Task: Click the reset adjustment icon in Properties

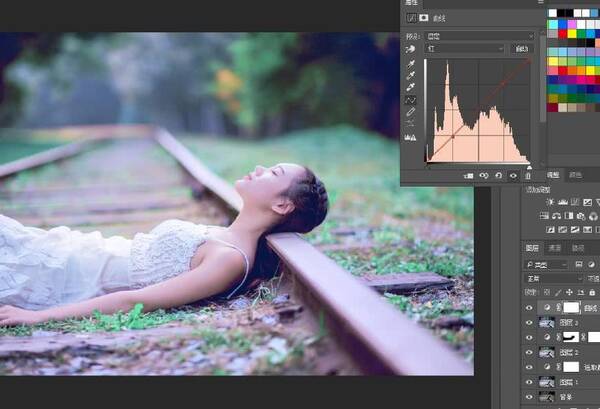Action: pyautogui.click(x=498, y=176)
